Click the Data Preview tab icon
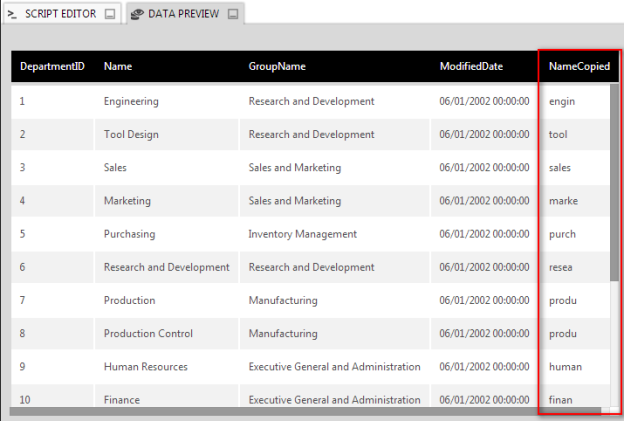Image resolution: width=624 pixels, height=421 pixels. click(x=137, y=14)
